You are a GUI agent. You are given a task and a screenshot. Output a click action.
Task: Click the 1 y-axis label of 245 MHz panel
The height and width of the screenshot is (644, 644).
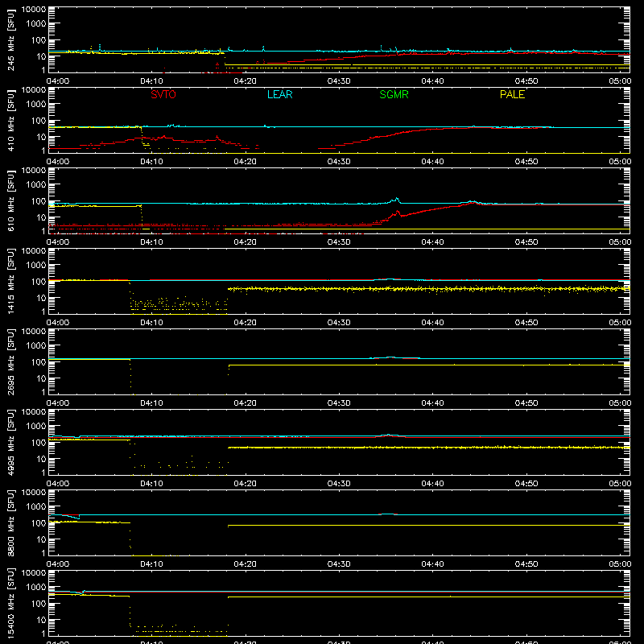[x=43, y=70]
